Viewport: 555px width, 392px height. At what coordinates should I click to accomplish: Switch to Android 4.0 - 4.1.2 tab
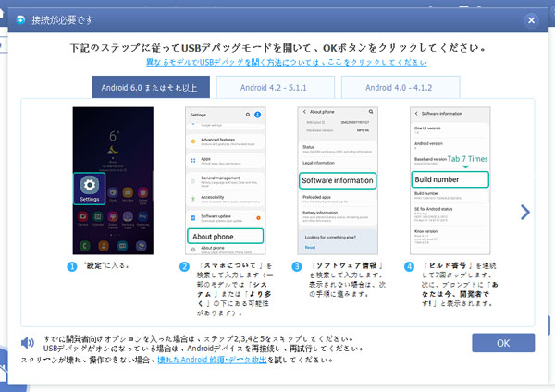coord(401,87)
